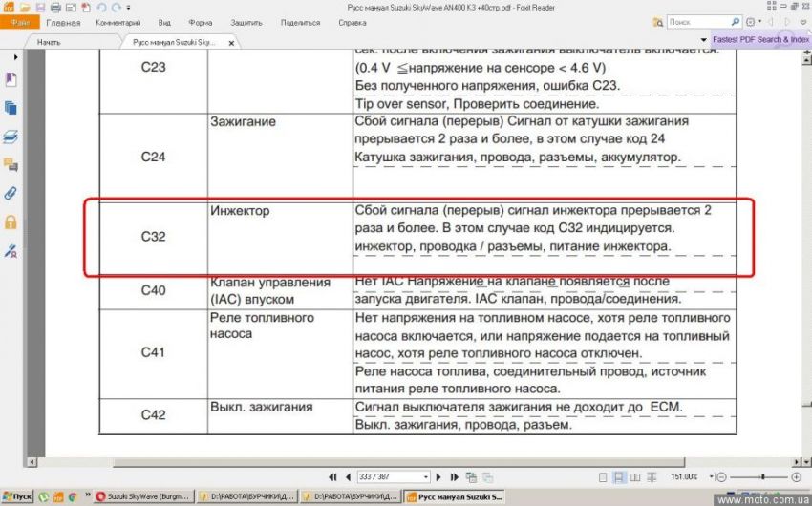Switch to single page view mode
This screenshot has height=506, width=812.
point(601,476)
